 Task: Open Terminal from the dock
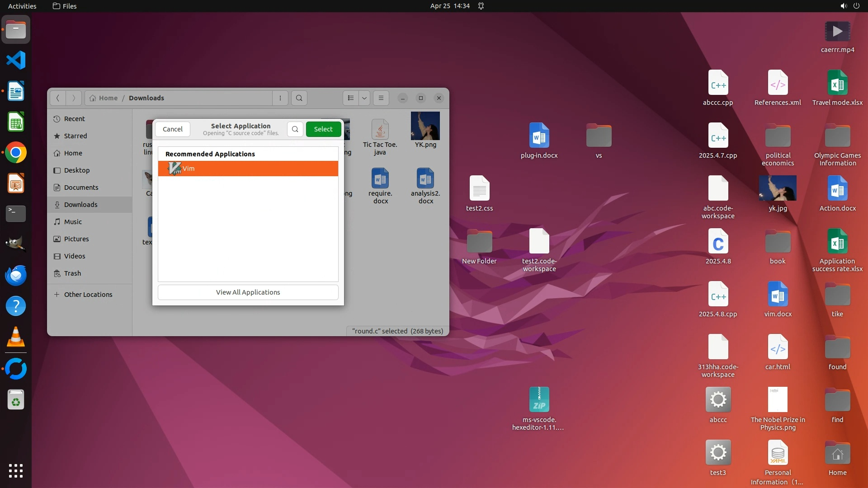click(16, 214)
